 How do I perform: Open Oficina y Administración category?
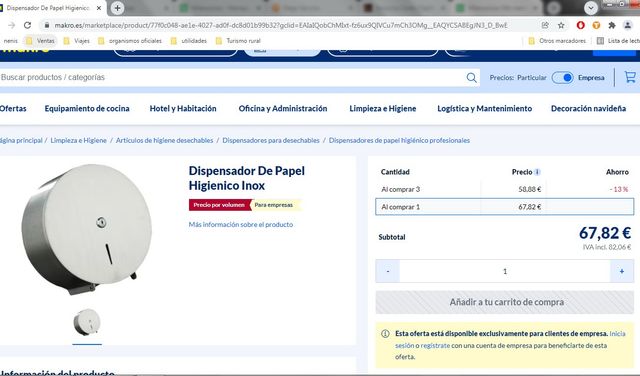[x=283, y=109]
